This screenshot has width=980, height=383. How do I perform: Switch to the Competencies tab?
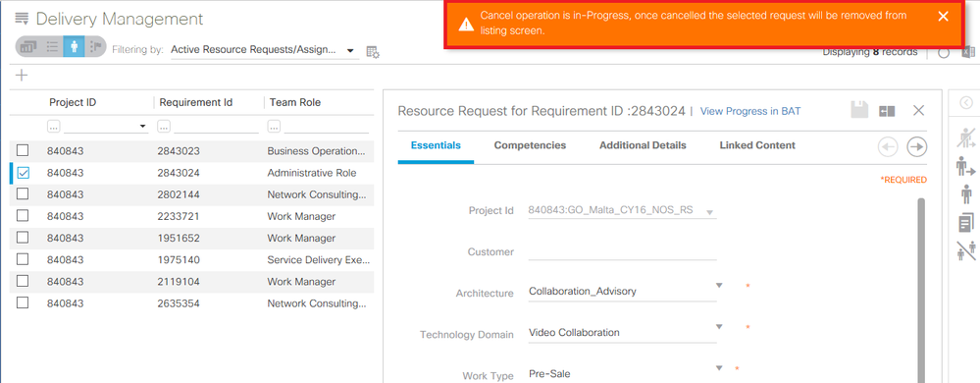coord(530,145)
